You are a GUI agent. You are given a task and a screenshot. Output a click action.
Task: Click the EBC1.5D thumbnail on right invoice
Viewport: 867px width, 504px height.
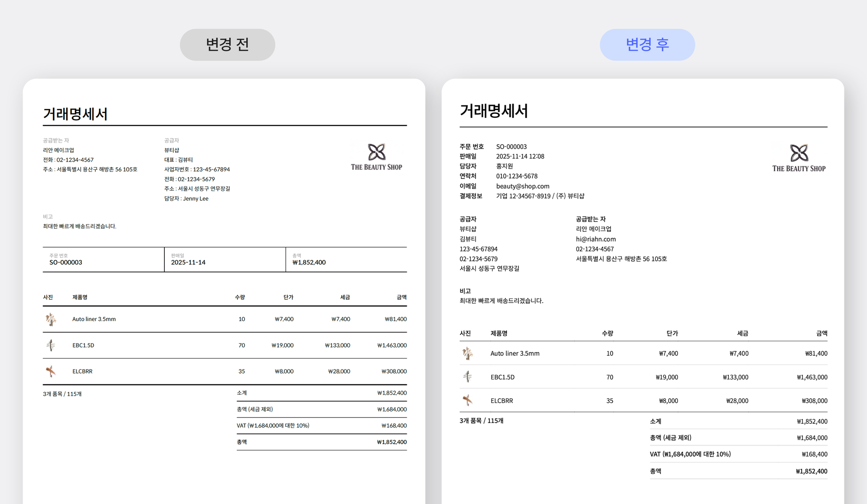click(467, 377)
